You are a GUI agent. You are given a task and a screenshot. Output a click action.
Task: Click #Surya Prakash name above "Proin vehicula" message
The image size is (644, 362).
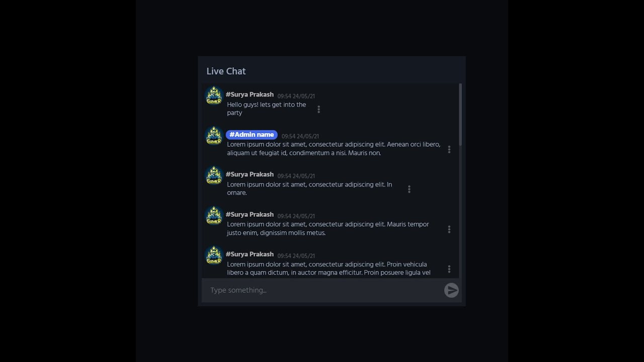250,254
